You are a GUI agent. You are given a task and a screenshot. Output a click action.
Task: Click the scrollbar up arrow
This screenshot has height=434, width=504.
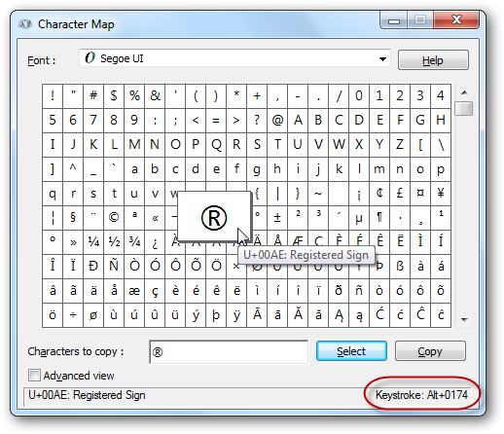(x=464, y=92)
